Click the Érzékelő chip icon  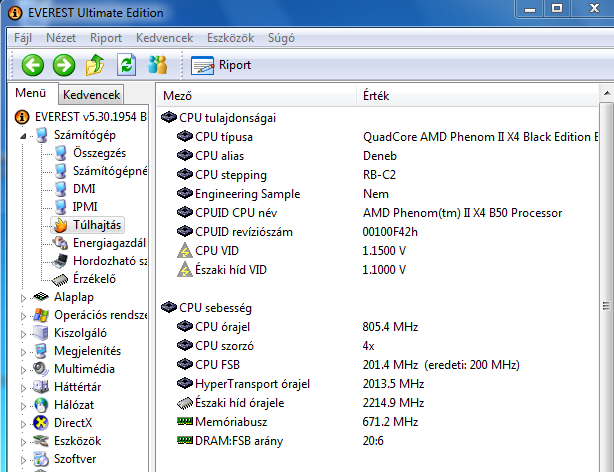click(x=60, y=279)
